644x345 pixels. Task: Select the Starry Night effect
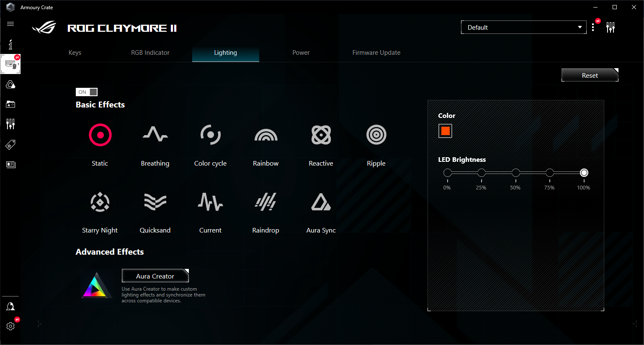coord(100,202)
